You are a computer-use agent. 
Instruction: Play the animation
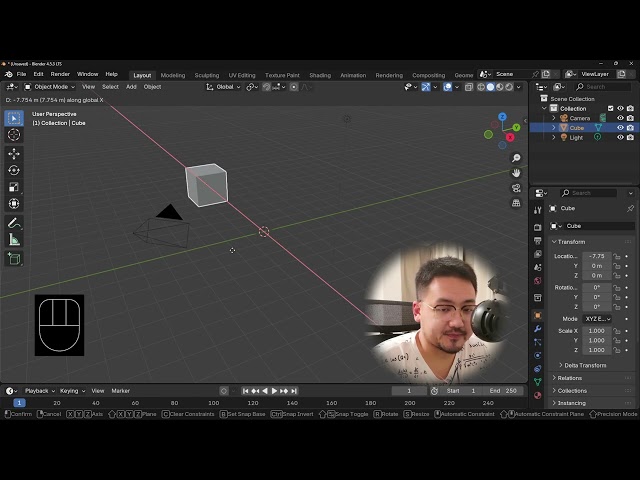tap(274, 391)
